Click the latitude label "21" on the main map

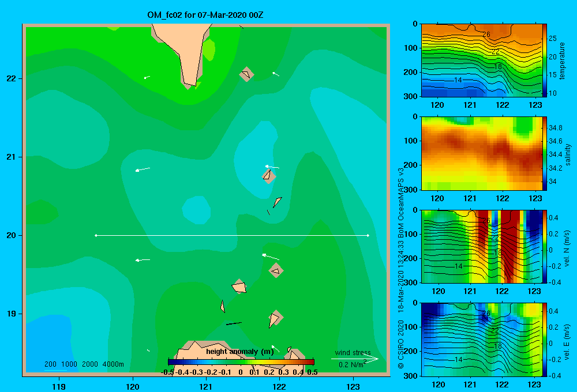[x=12, y=157]
